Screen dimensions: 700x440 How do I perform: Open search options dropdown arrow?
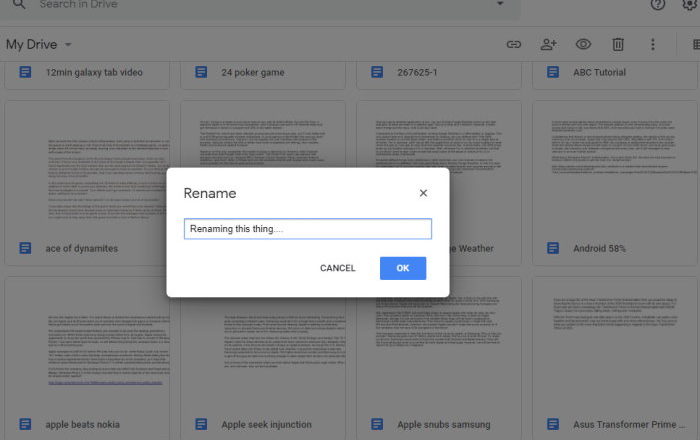click(x=500, y=4)
